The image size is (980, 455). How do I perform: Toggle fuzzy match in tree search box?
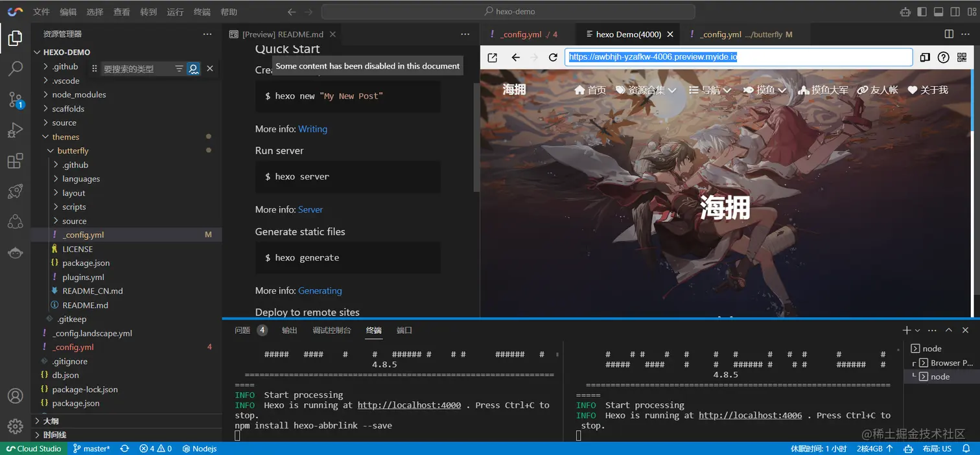click(x=193, y=68)
